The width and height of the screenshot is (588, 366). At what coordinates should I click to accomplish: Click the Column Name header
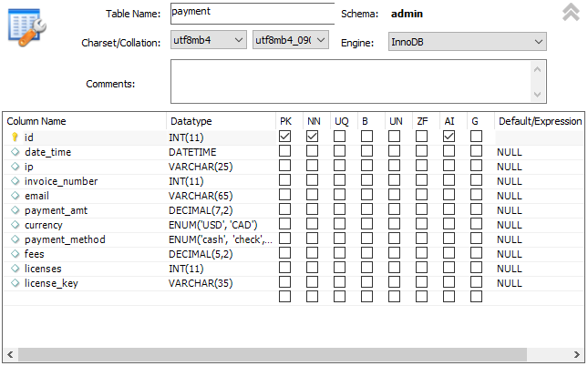point(36,121)
